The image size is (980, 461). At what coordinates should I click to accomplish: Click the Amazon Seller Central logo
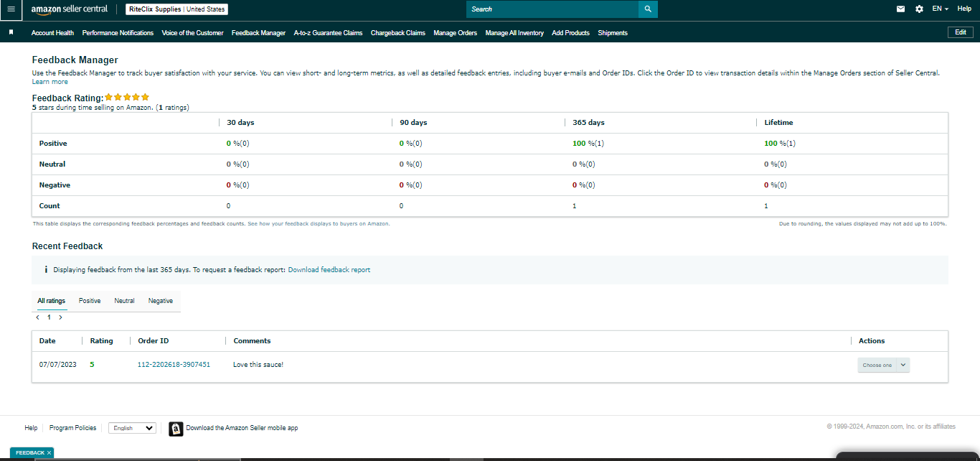[70, 9]
